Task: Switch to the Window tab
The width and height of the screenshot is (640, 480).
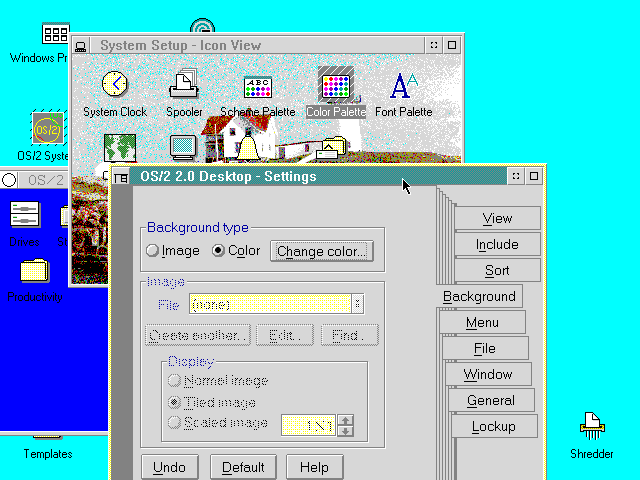Action: tap(488, 374)
